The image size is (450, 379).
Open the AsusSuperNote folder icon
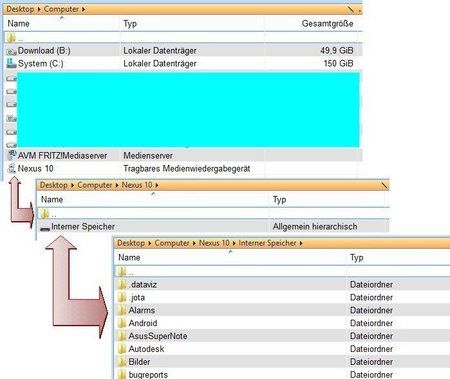[122, 336]
